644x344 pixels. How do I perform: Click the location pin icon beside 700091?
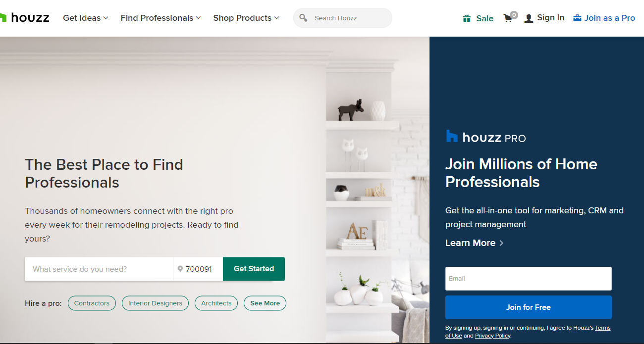click(x=180, y=269)
